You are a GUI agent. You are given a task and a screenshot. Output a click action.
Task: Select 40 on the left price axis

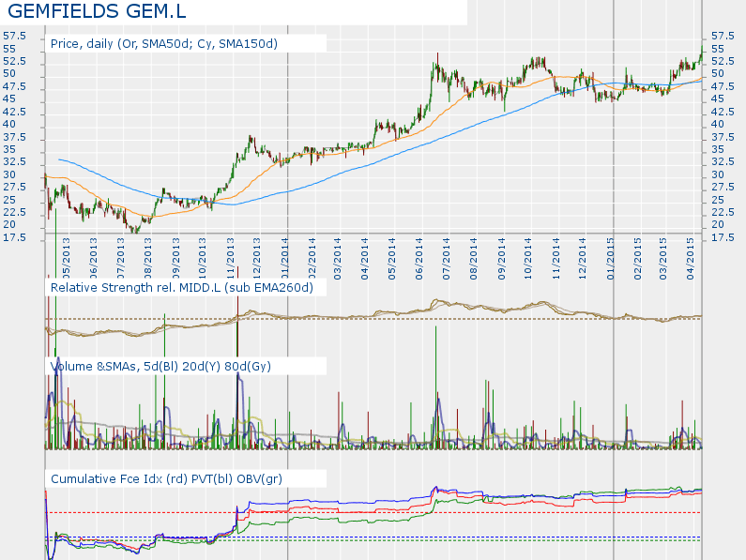click(9, 124)
